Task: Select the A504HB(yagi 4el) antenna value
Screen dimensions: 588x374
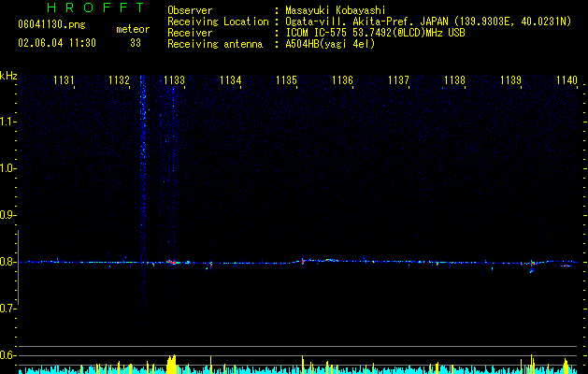Action: tap(330, 44)
